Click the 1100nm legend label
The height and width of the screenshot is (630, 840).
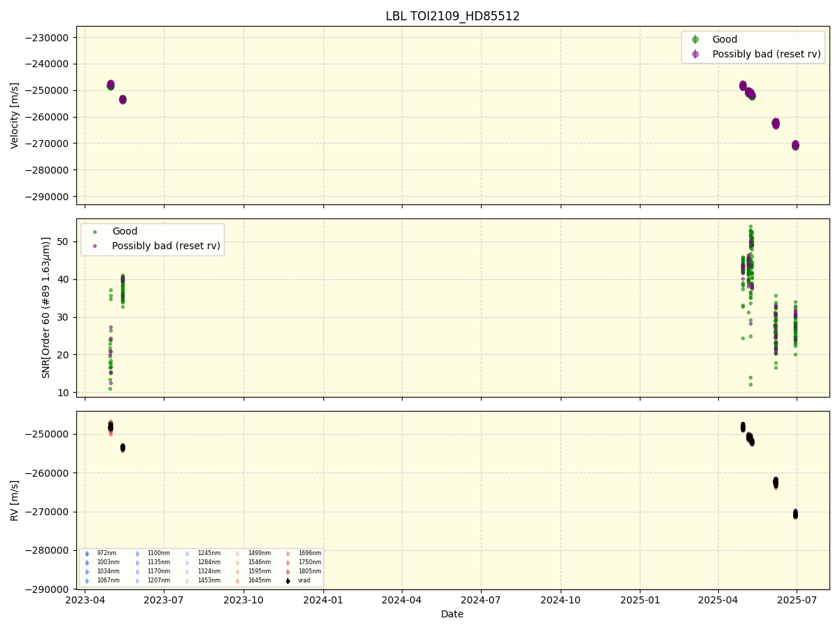coord(158,553)
